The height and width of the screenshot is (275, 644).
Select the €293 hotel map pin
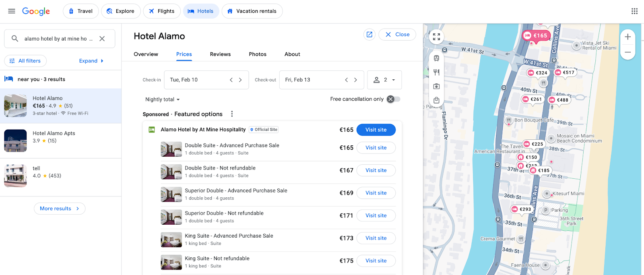[x=522, y=209]
